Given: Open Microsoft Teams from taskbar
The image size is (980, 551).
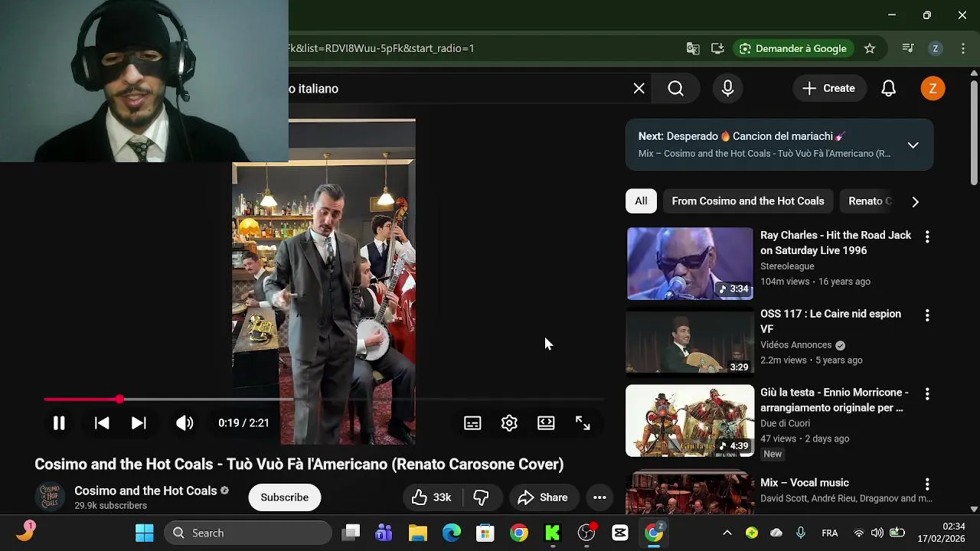Looking at the screenshot, I should [384, 533].
